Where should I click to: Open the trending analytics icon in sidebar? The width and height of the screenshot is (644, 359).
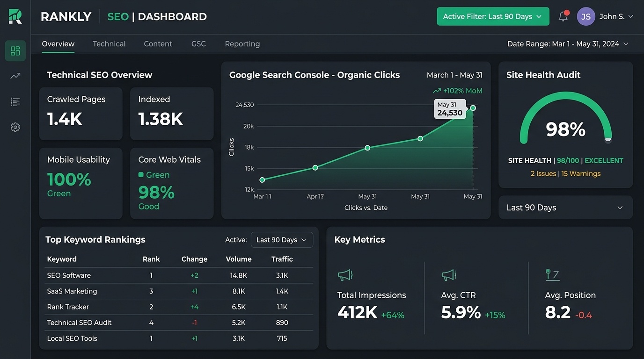[x=15, y=76]
